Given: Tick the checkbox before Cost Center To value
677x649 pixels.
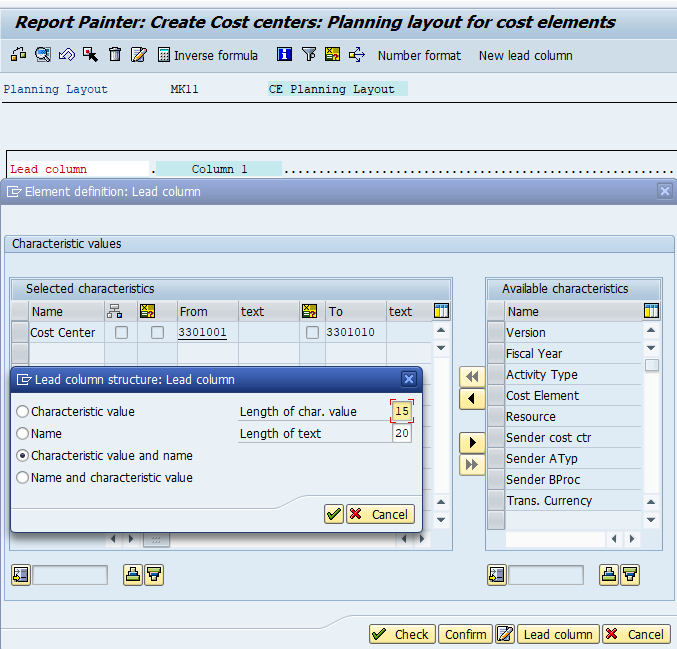Looking at the screenshot, I should pyautogui.click(x=312, y=333).
